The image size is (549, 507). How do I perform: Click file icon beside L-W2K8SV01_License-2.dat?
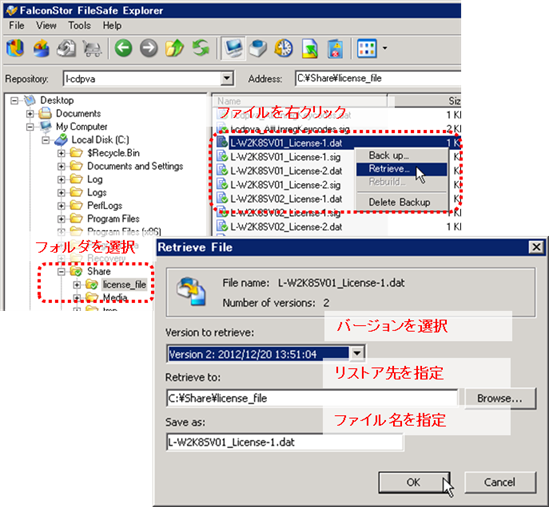click(222, 170)
